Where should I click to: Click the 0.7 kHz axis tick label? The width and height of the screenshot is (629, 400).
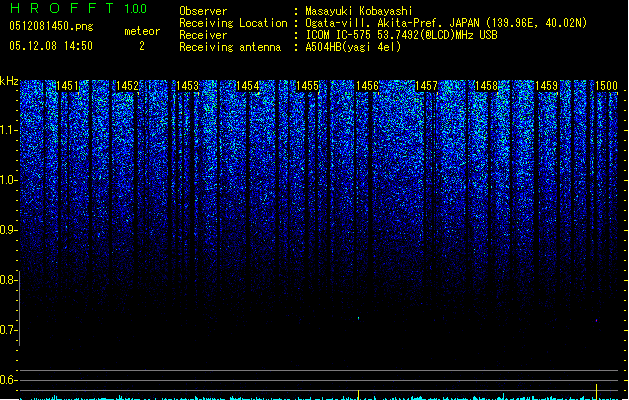(x=8, y=330)
